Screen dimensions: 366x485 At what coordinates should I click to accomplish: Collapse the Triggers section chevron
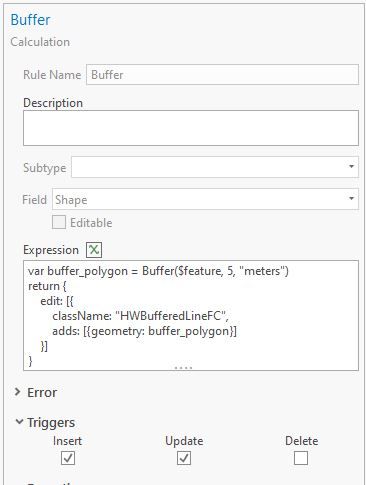click(x=19, y=422)
